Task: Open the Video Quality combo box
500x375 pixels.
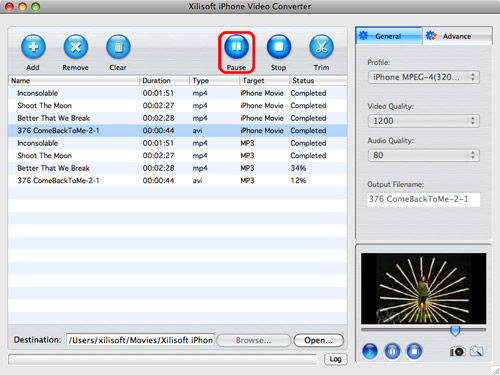Action: [x=424, y=121]
